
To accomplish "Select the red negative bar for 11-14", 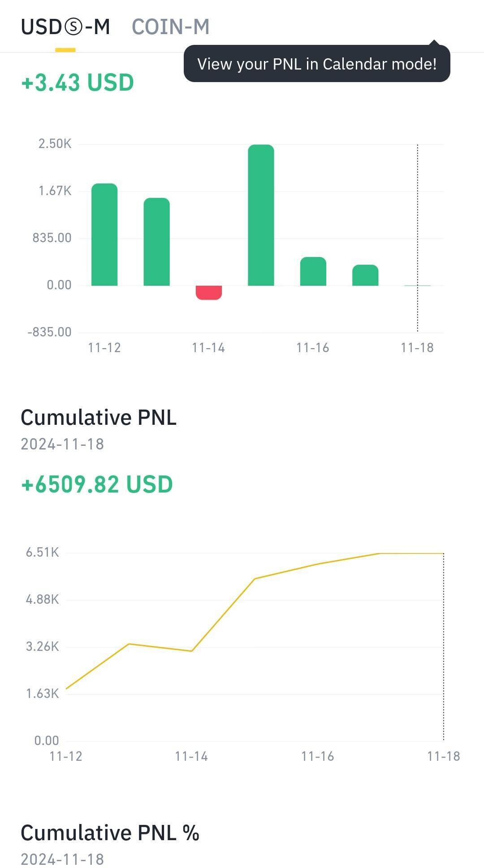I will click(x=209, y=292).
